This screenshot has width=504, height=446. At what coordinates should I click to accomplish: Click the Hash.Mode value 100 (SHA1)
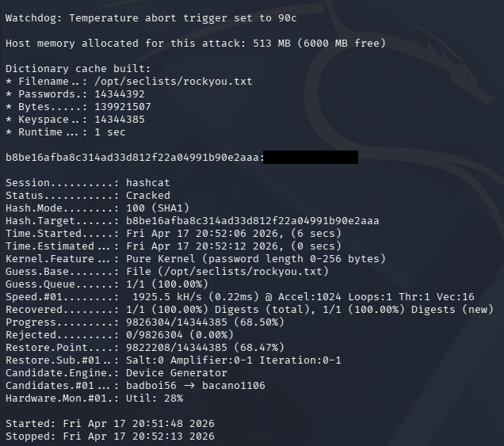point(163,208)
